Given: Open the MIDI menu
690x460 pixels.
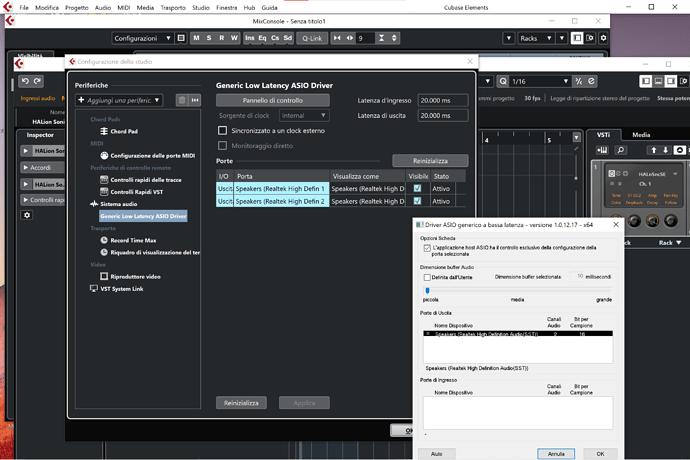Looking at the screenshot, I should point(124,7).
